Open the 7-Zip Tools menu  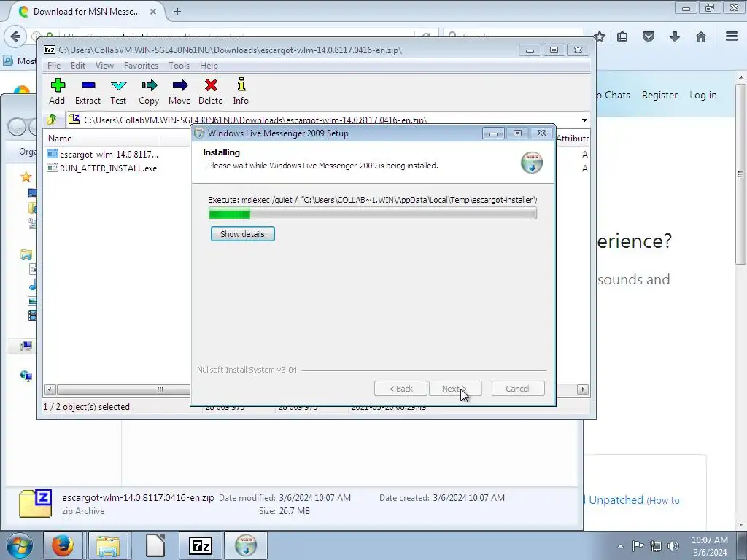(179, 66)
